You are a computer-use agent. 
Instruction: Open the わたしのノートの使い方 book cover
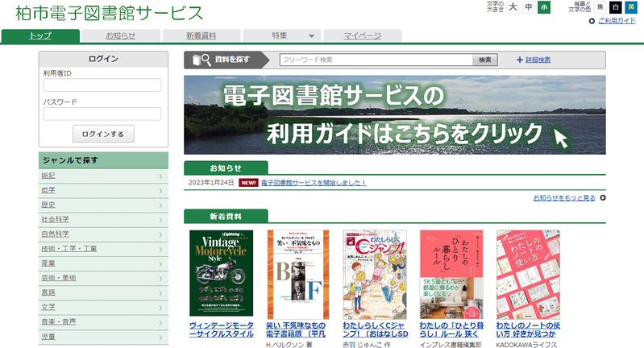coord(528,275)
